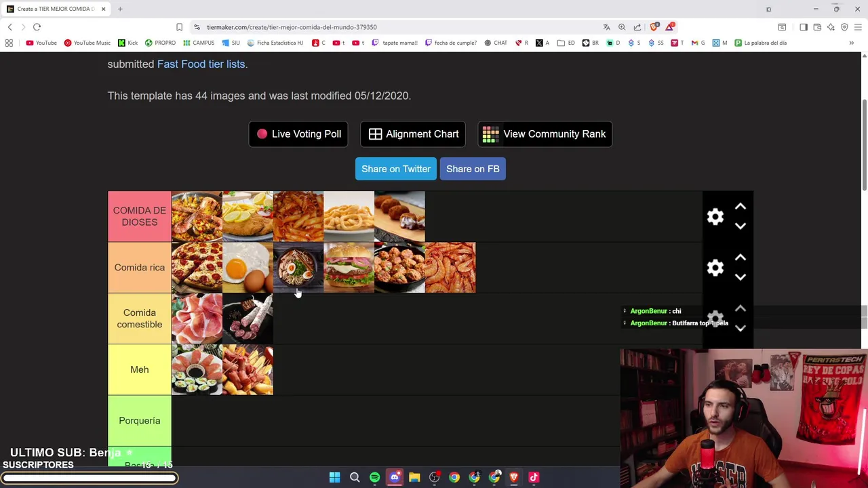Select the ramen bowl image
868x488 pixels.
[x=298, y=268]
